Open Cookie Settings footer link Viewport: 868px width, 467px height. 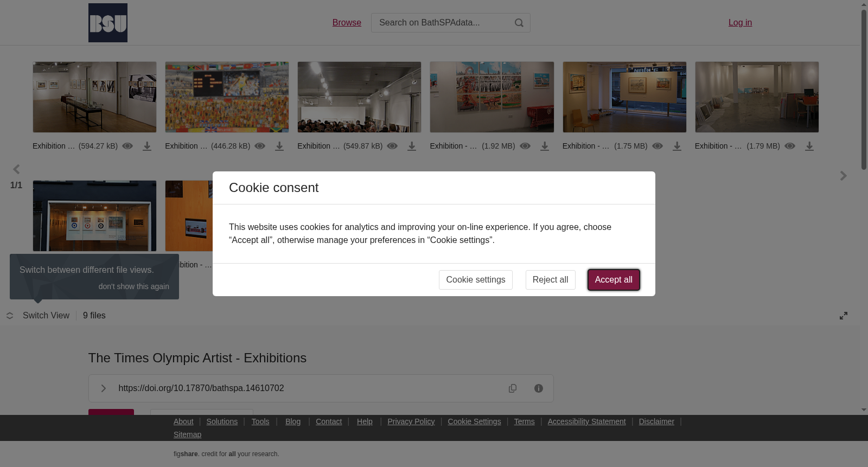click(474, 421)
